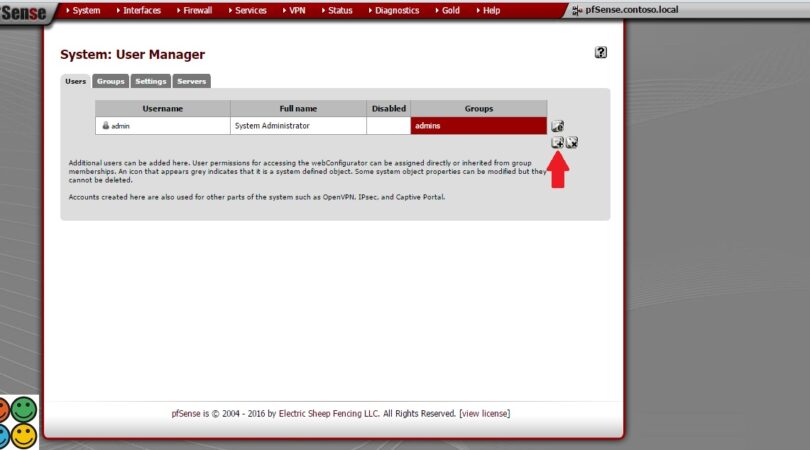Click the Electric Sheep Fencing LLC link

tap(329, 413)
